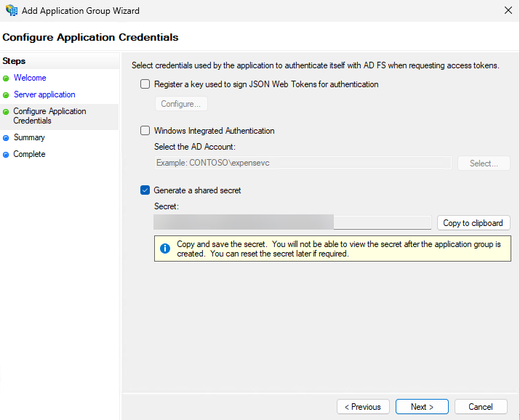Enable Register a key for JSON Web Tokens
Viewport: 520px width, 420px height.
coord(145,84)
